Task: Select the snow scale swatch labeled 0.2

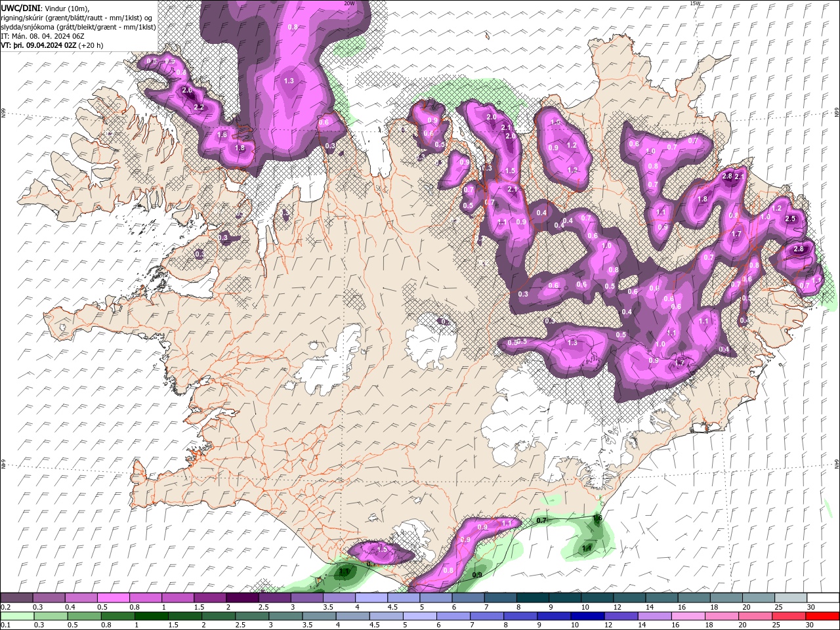Action: coord(16,598)
